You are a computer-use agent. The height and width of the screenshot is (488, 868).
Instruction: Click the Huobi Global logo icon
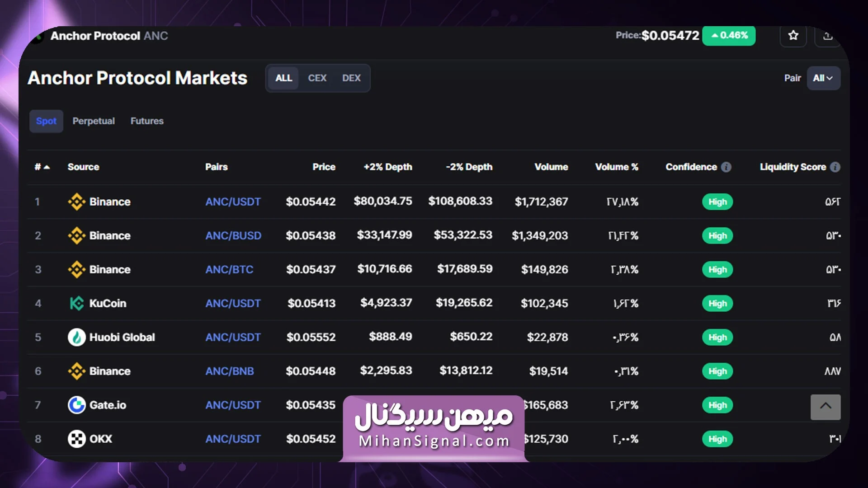point(76,338)
